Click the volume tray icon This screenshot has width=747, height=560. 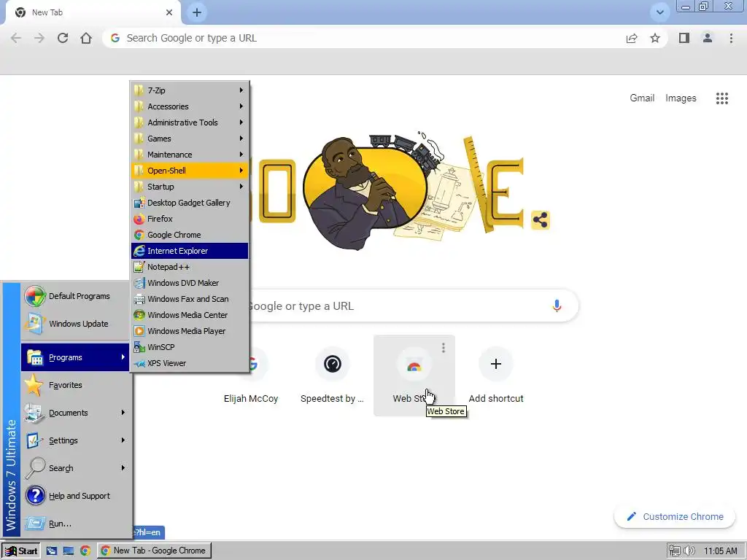(689, 551)
